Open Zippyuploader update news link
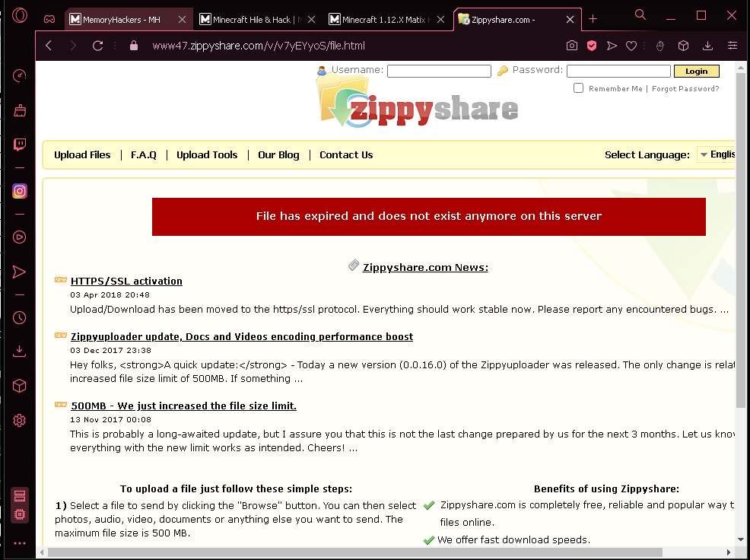Screen dimensions: 750x560 [242, 336]
